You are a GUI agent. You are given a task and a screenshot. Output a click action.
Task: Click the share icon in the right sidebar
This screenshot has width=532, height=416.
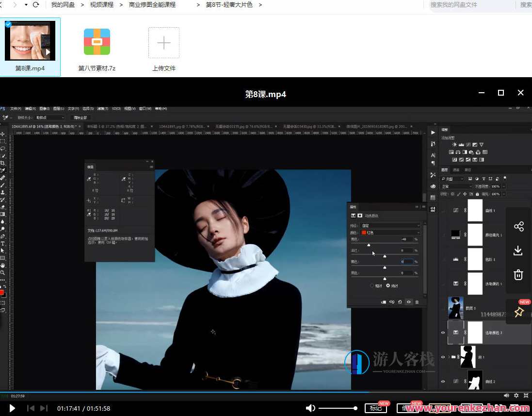[519, 226]
